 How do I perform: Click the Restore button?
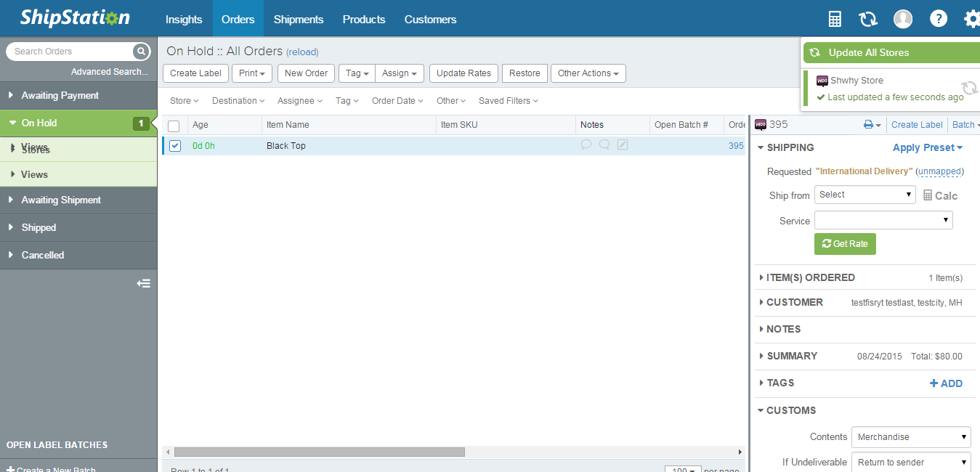point(525,73)
